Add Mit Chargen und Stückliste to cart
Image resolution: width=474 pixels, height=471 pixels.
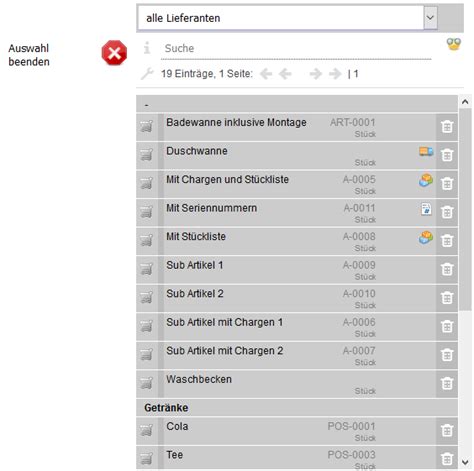click(x=146, y=183)
